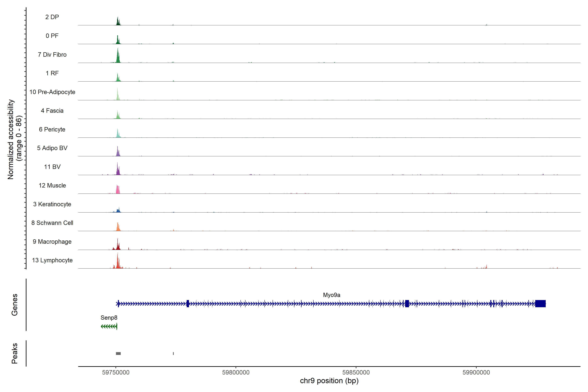Click the 59900000 axis tick label
This screenshot has width=588, height=392.
(476, 373)
